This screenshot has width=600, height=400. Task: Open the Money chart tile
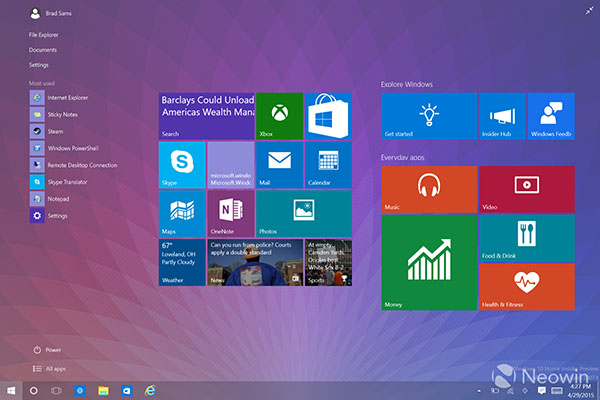coord(429,262)
